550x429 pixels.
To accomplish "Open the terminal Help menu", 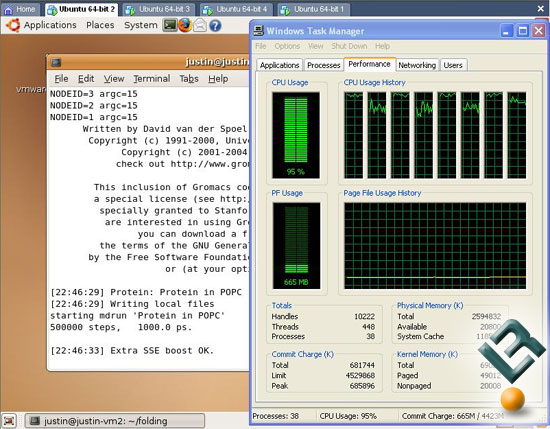I will pos(218,79).
